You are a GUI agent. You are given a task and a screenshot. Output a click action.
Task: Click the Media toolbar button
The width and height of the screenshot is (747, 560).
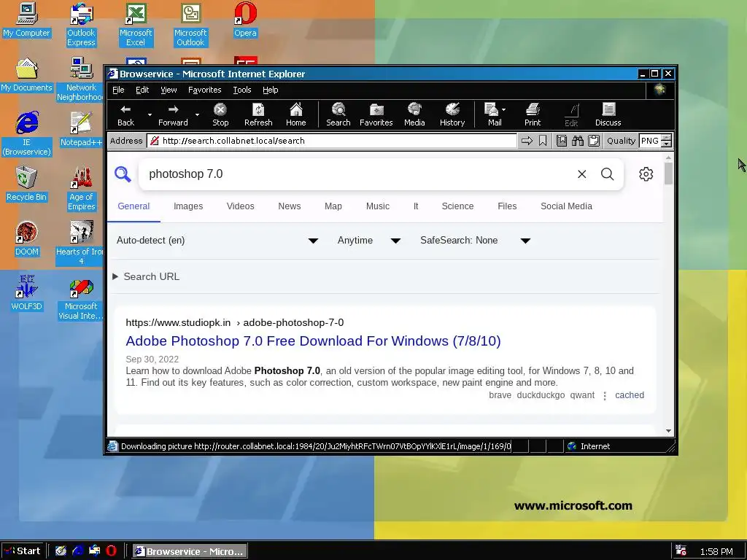(414, 114)
